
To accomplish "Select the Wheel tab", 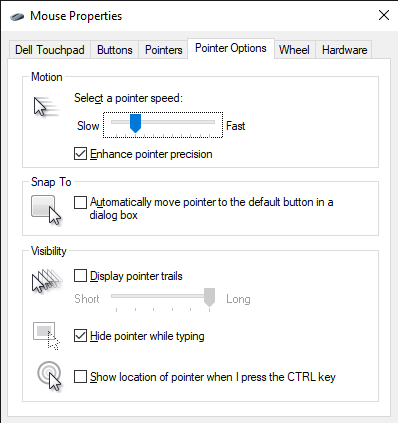I will tap(294, 50).
